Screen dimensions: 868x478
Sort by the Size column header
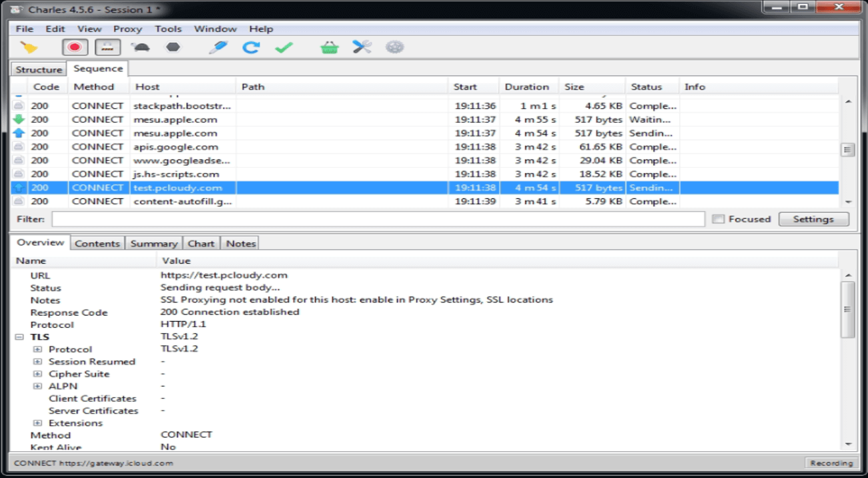point(592,87)
